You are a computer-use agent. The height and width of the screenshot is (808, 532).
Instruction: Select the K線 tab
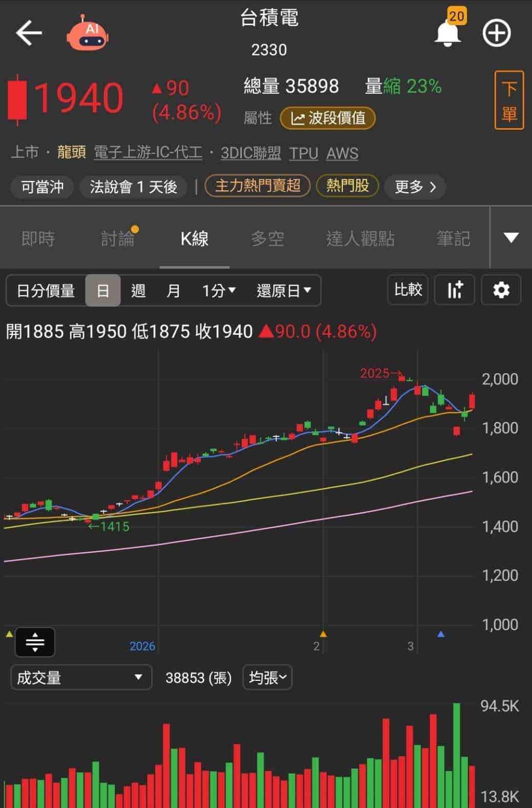tap(194, 238)
